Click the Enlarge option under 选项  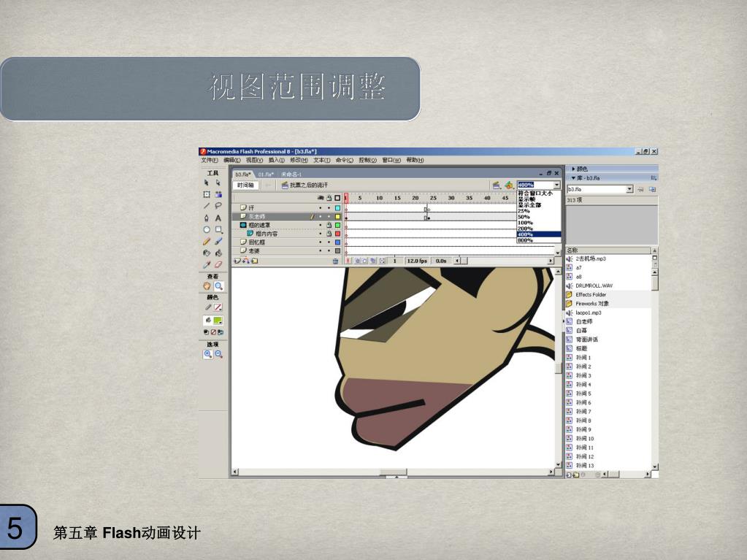click(207, 354)
